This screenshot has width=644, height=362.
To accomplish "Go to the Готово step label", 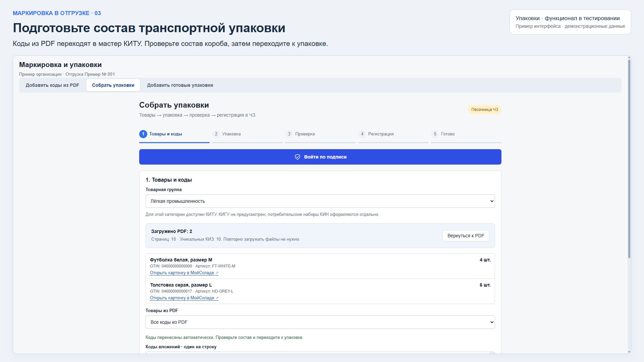I will [448, 134].
